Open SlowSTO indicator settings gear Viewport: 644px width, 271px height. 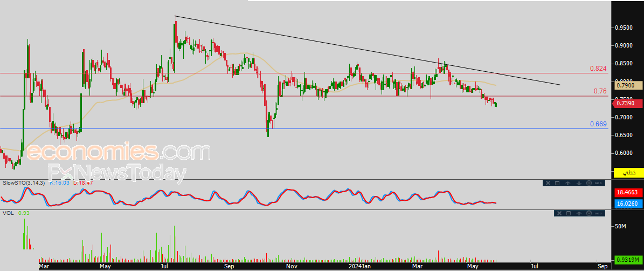click(x=588, y=183)
